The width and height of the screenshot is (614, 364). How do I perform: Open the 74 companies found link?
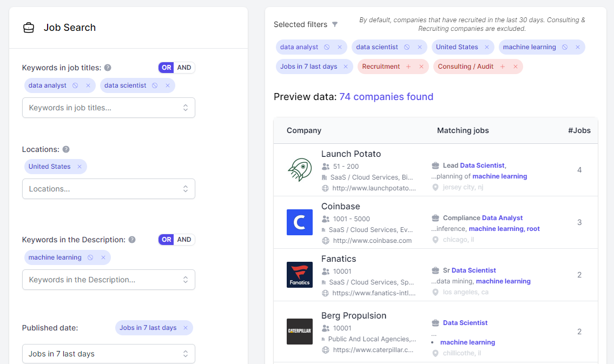tap(386, 96)
